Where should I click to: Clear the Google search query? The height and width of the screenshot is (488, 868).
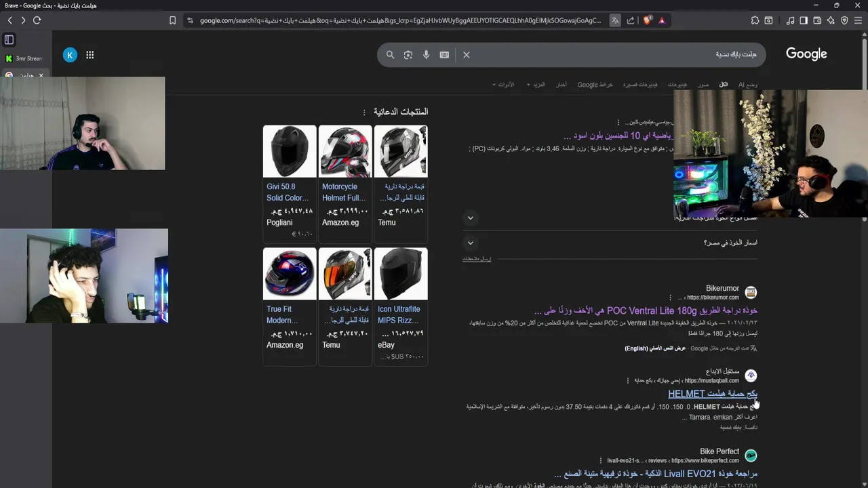click(x=467, y=55)
